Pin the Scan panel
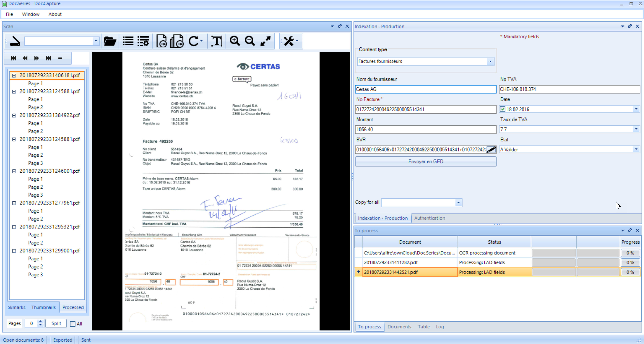This screenshot has height=344, width=644. [340, 26]
